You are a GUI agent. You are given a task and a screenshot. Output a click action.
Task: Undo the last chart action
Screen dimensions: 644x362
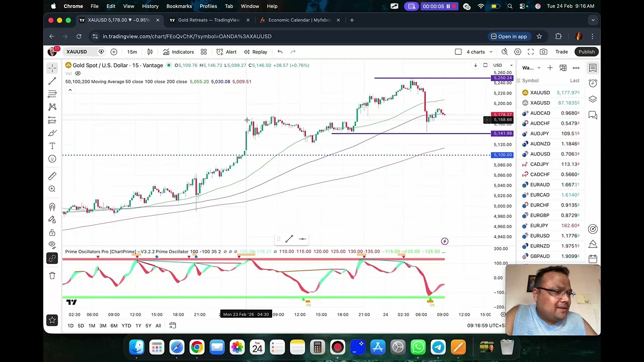[280, 52]
